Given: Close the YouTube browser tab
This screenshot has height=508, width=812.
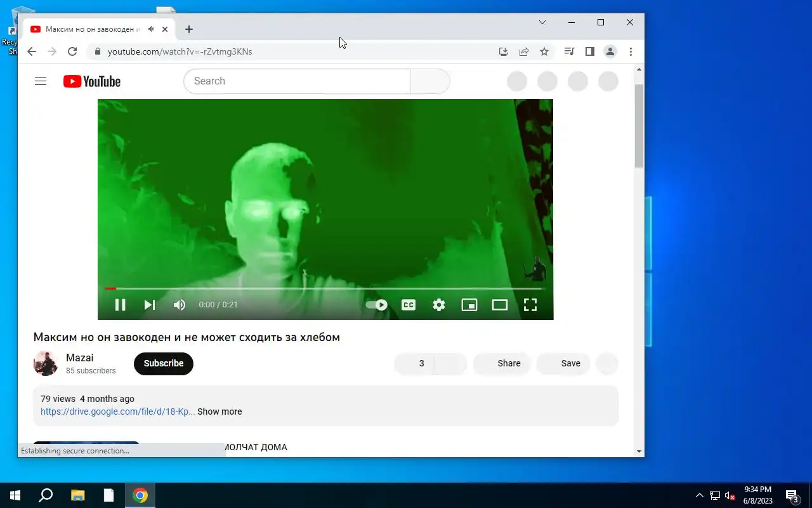Looking at the screenshot, I should point(165,29).
